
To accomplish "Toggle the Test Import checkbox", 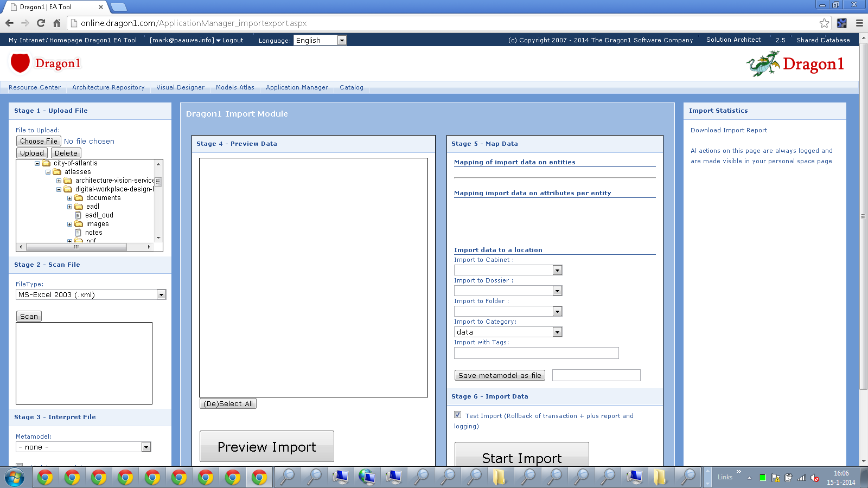I will pos(458,415).
